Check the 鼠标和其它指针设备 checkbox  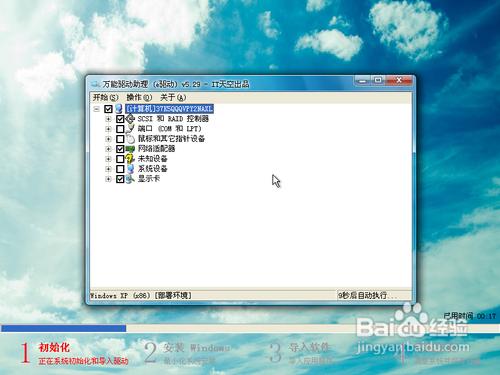[120, 139]
